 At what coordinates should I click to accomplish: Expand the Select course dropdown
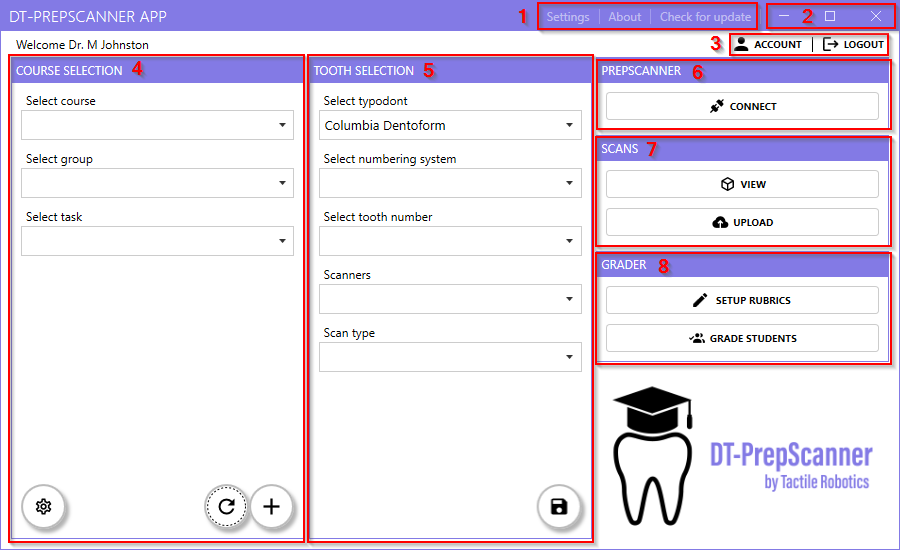(157, 125)
